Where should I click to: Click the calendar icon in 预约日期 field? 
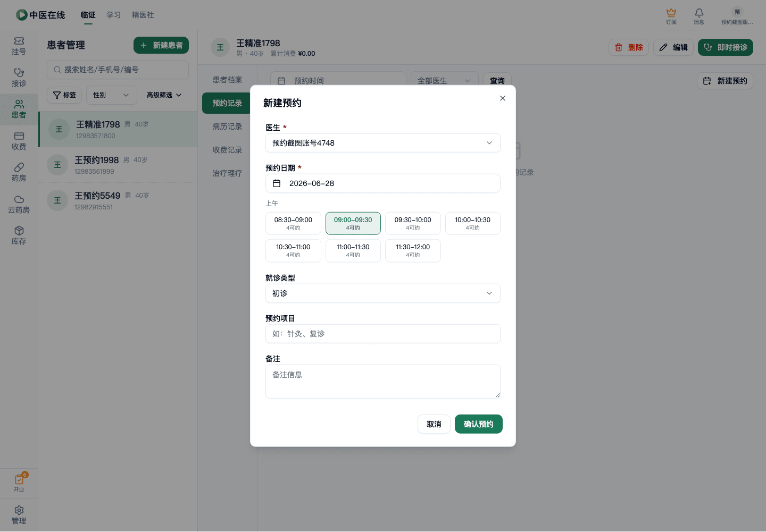click(x=277, y=183)
